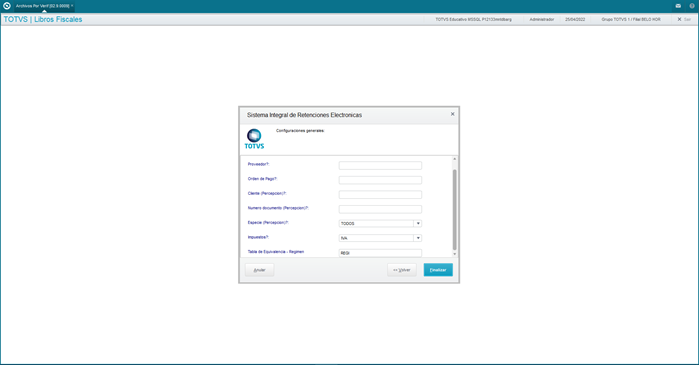Image resolution: width=699 pixels, height=365 pixels.
Task: Click the dialog scrollbar down arrow
Action: pos(455,254)
